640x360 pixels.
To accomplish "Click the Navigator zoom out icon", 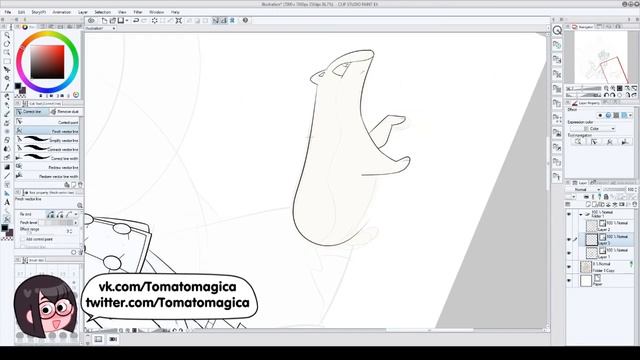I will [x=606, y=89].
